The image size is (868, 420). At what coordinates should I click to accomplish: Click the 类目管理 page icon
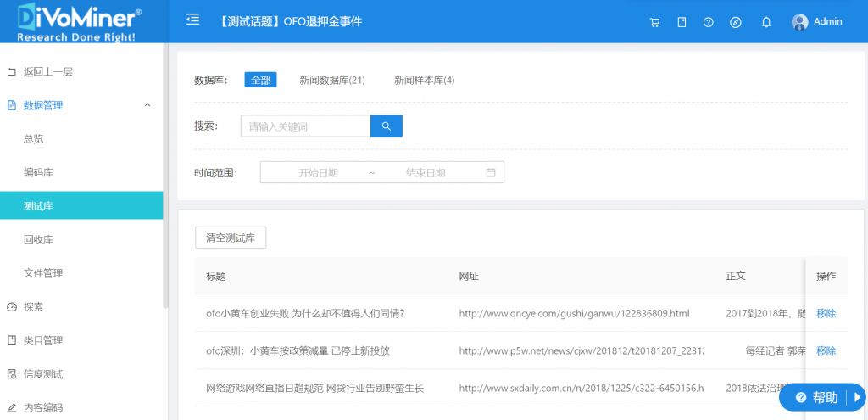coord(12,340)
